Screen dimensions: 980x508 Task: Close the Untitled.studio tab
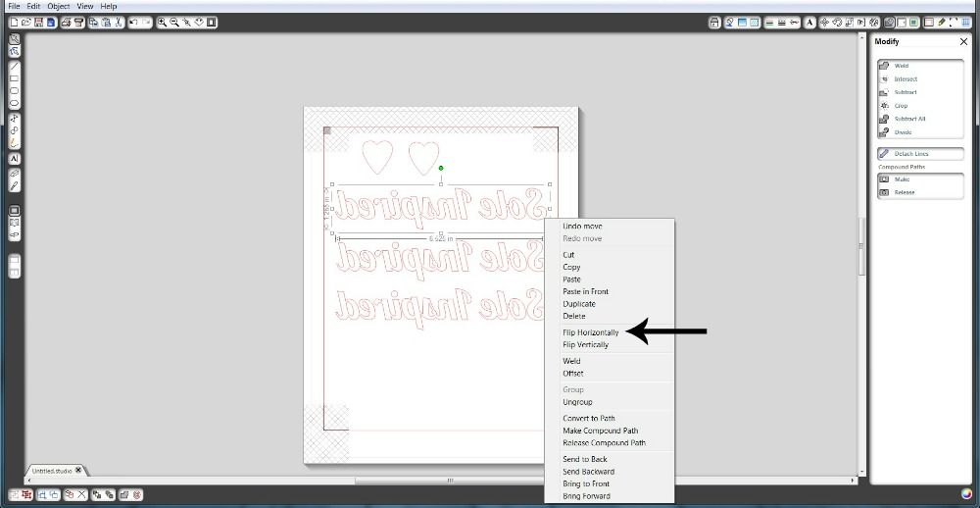(79, 470)
